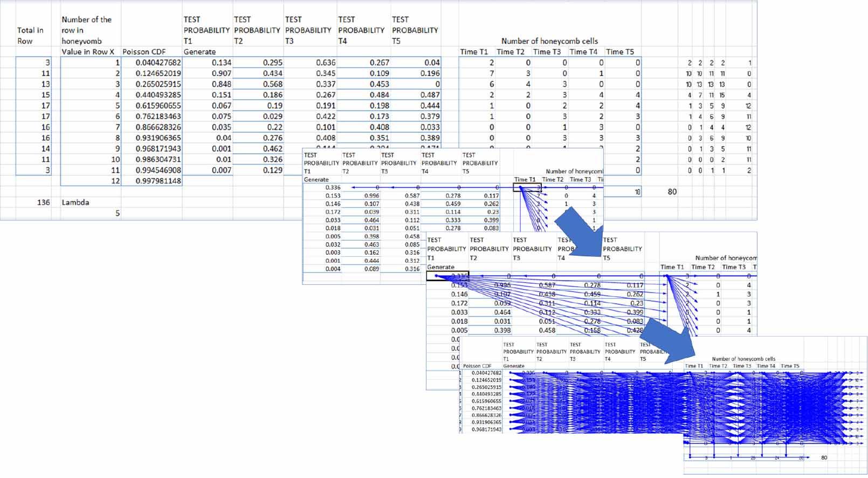Click the value 80 in bottom-right inset
This screenshot has width=868, height=478.
824,457
